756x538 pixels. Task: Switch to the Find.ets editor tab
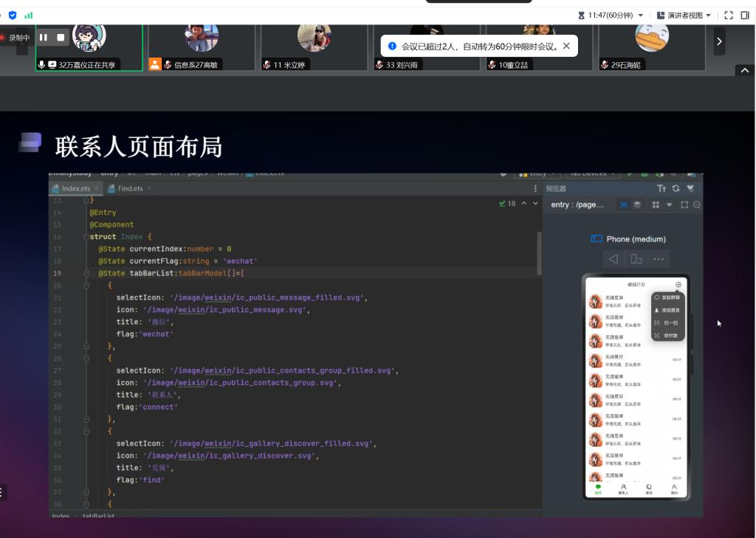(x=130, y=189)
